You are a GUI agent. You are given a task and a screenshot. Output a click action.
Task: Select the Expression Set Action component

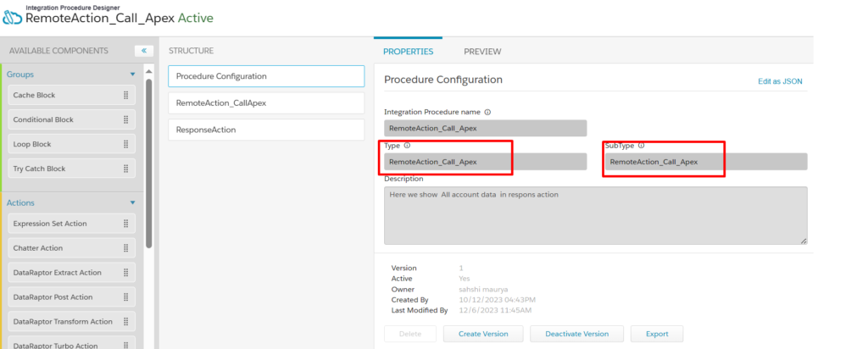(71, 224)
